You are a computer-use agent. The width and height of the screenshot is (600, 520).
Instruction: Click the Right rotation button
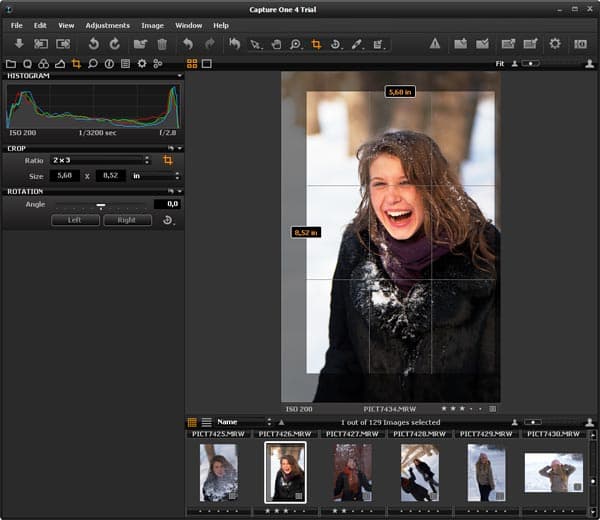tap(127, 220)
